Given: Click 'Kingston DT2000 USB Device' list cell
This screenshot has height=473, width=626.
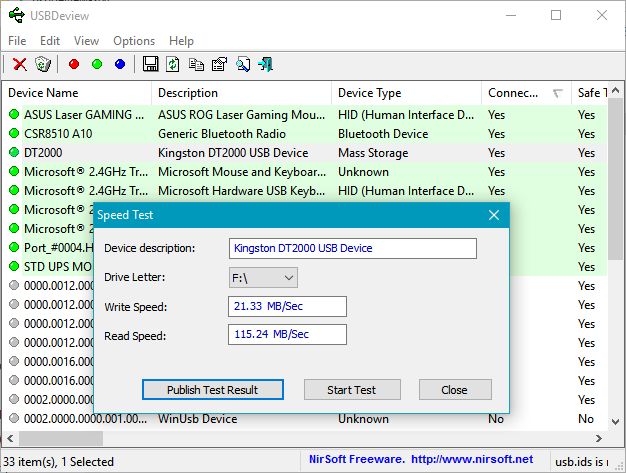Looking at the screenshot, I should click(233, 153).
